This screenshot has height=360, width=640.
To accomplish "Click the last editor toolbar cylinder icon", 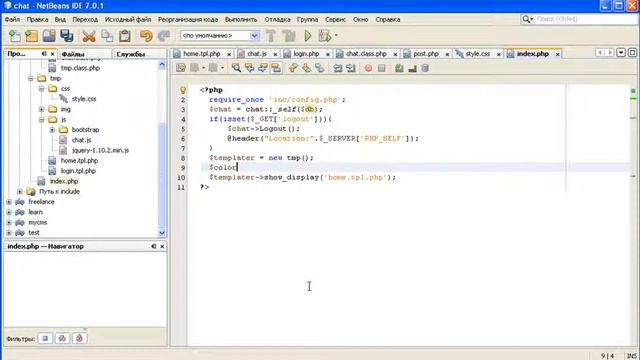I will [425, 68].
